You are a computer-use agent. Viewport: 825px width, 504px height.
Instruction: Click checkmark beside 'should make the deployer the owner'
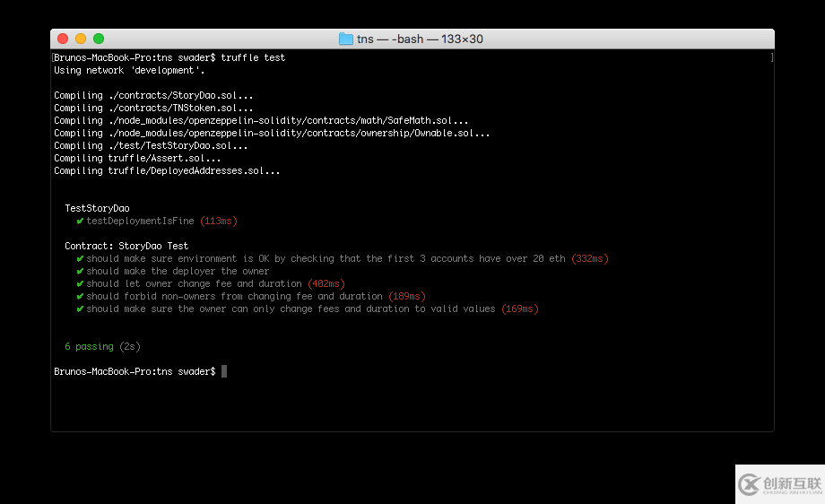click(x=80, y=272)
